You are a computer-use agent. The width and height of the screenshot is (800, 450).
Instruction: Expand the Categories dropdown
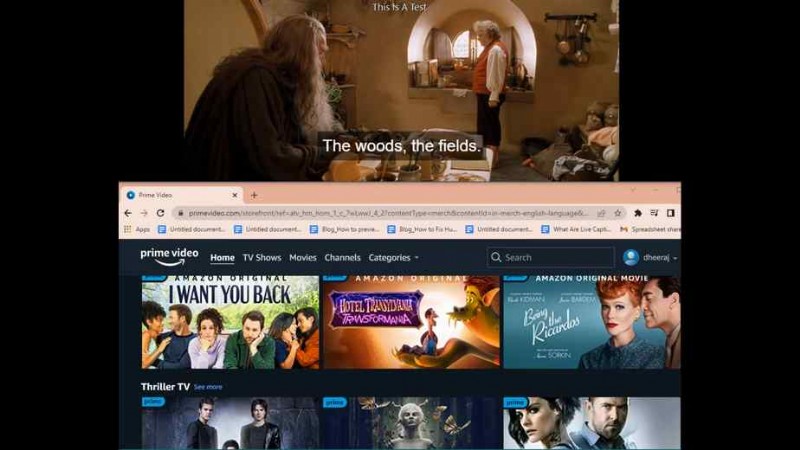click(x=393, y=258)
